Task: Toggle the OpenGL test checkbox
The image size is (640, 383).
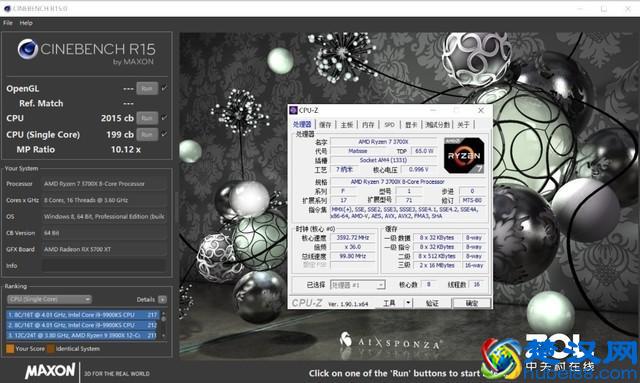Action: point(164,88)
